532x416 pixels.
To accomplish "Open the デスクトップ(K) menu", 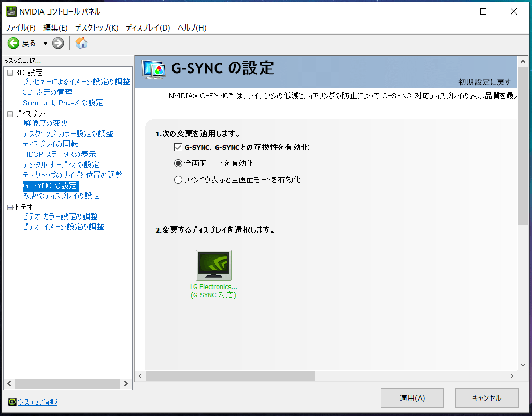I will click(x=97, y=28).
